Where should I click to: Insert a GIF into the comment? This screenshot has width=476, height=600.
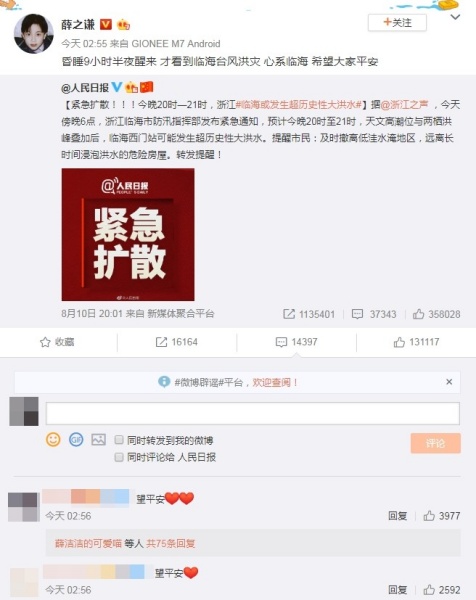[76, 439]
